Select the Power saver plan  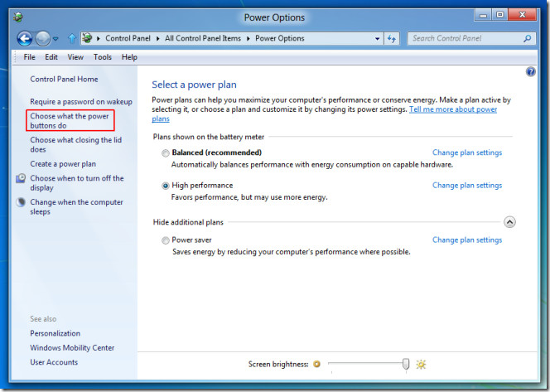166,240
